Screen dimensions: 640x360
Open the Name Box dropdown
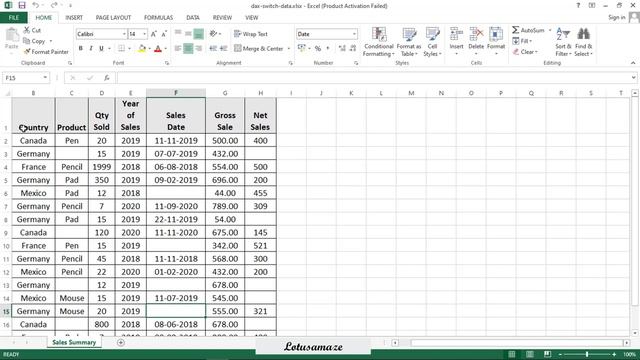click(45, 78)
